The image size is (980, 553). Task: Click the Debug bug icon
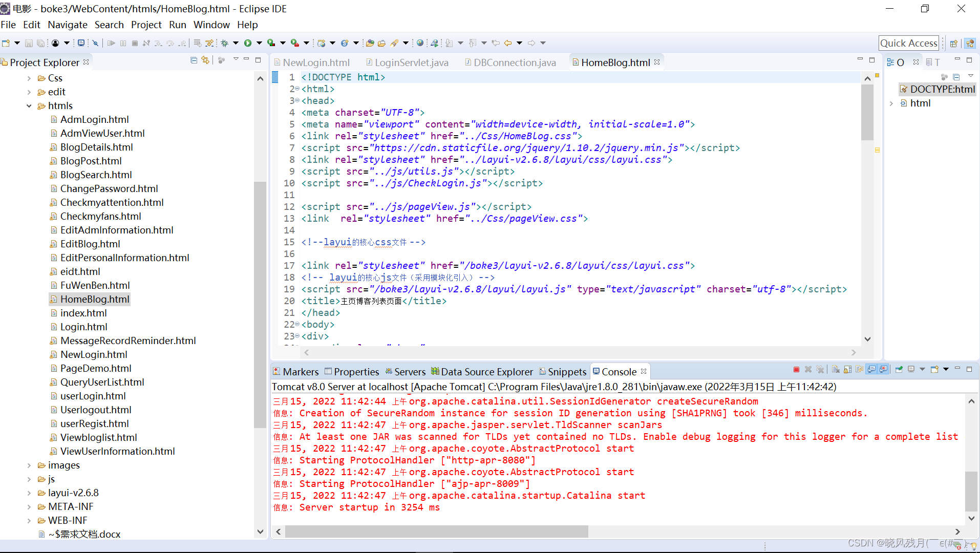224,43
